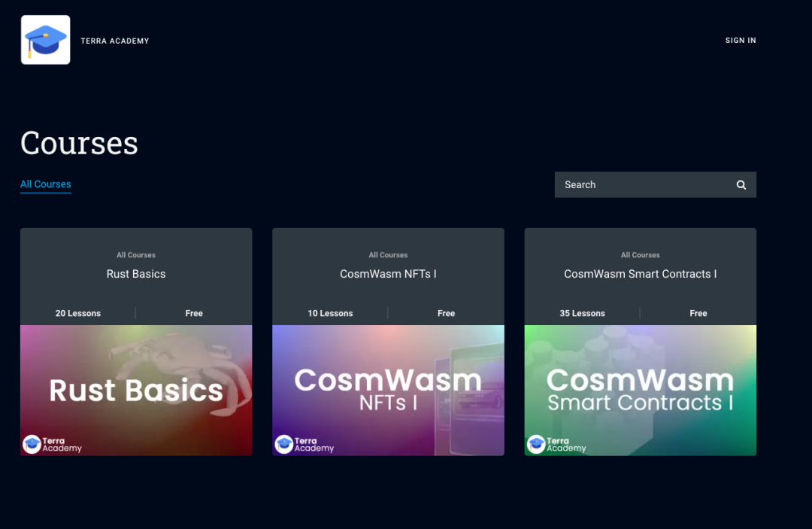
Task: Click the '10 Lessons' label
Action: 330,314
